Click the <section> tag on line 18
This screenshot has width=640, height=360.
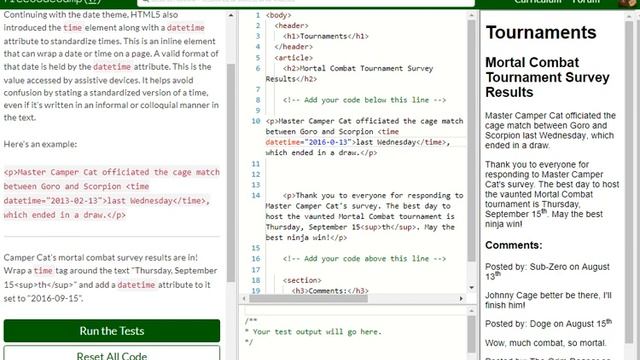(x=302, y=280)
